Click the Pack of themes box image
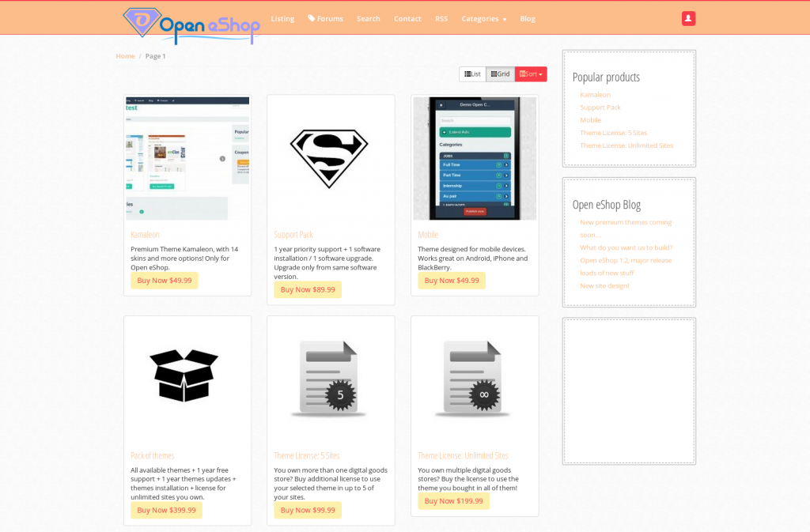Screen dimensions: 810x532 click(184, 375)
